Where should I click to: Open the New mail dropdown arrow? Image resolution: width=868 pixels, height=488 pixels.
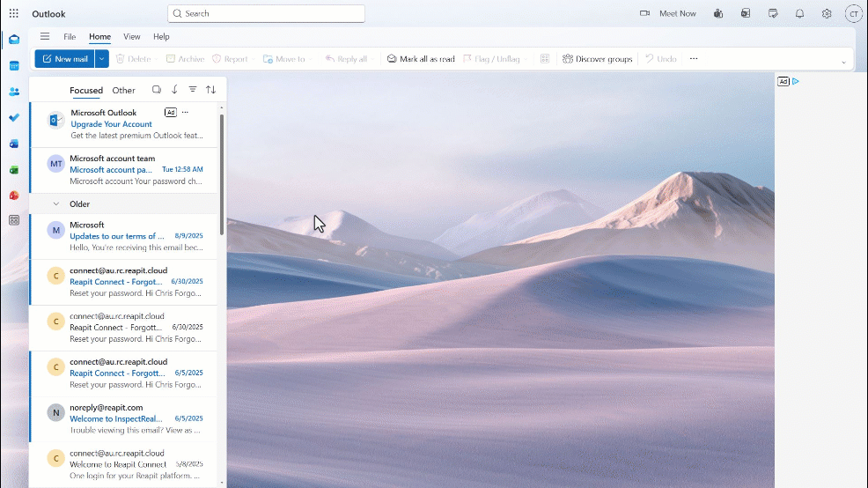click(102, 59)
